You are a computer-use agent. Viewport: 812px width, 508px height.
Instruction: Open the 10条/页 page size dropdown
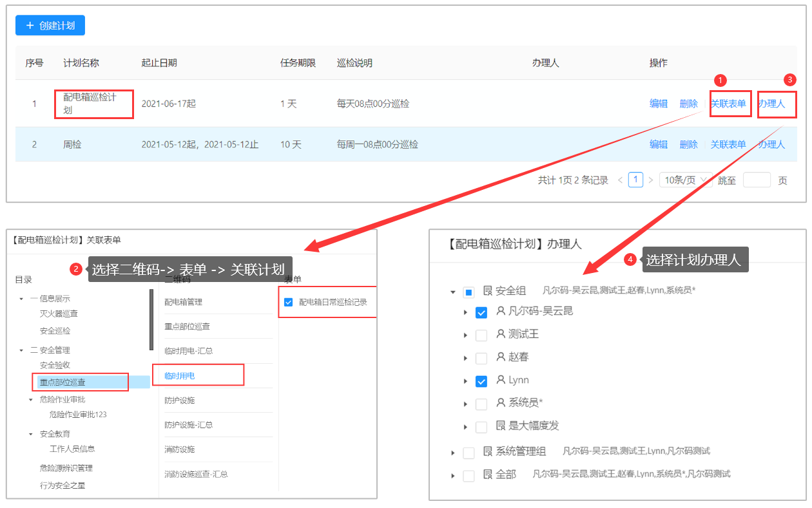685,180
